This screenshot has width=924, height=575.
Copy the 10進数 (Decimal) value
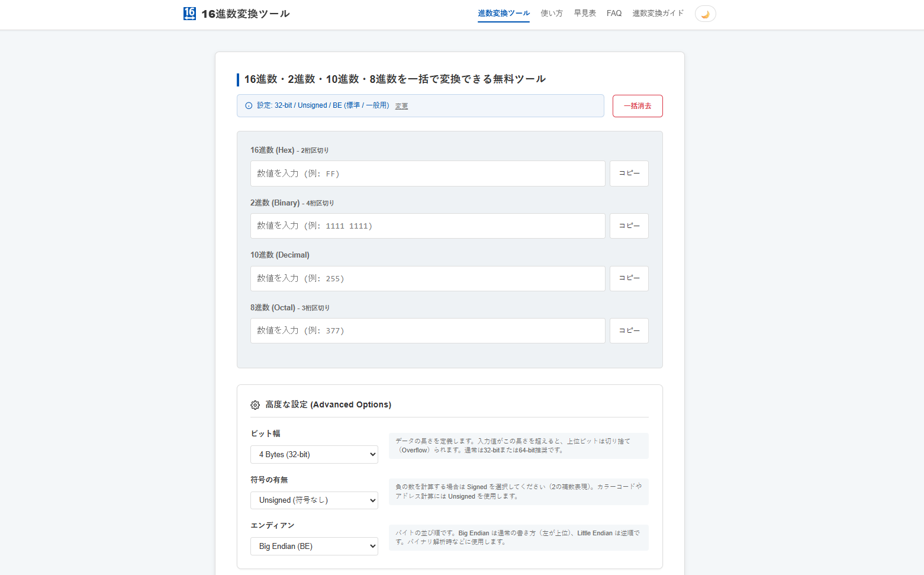(x=629, y=278)
